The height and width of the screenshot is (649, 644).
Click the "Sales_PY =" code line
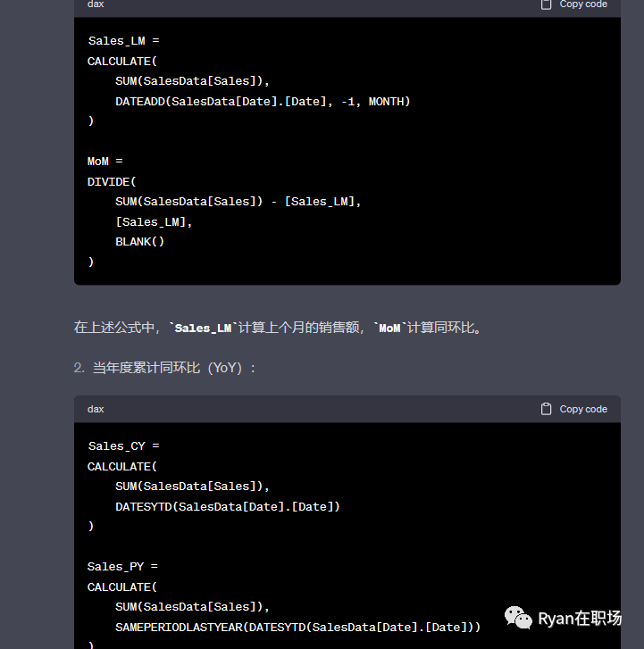coord(123,567)
